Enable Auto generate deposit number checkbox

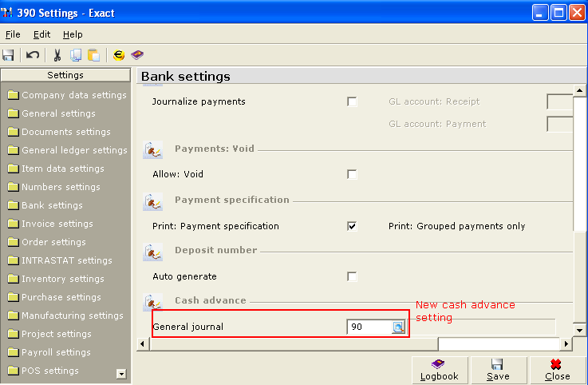(352, 277)
